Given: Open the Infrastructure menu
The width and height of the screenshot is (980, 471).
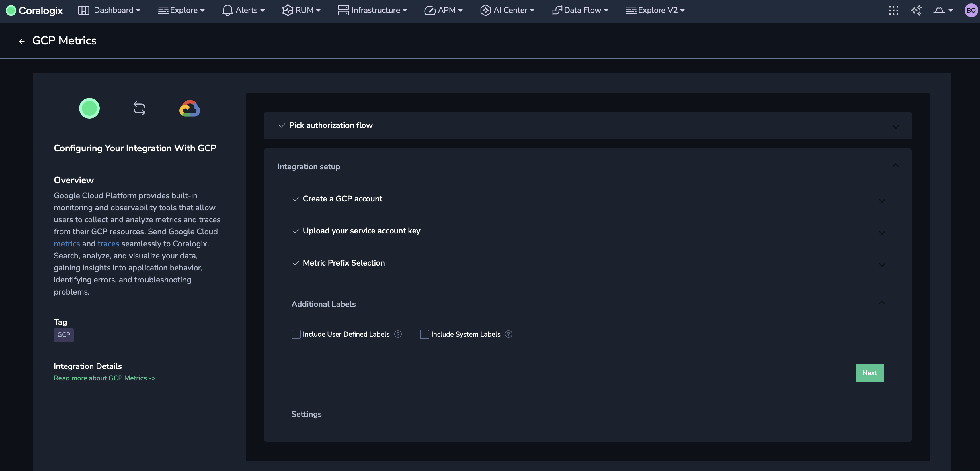Looking at the screenshot, I should 372,10.
